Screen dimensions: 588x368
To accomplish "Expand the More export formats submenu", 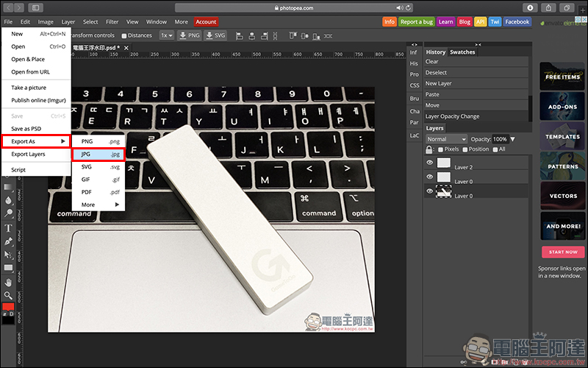I will [x=98, y=205].
